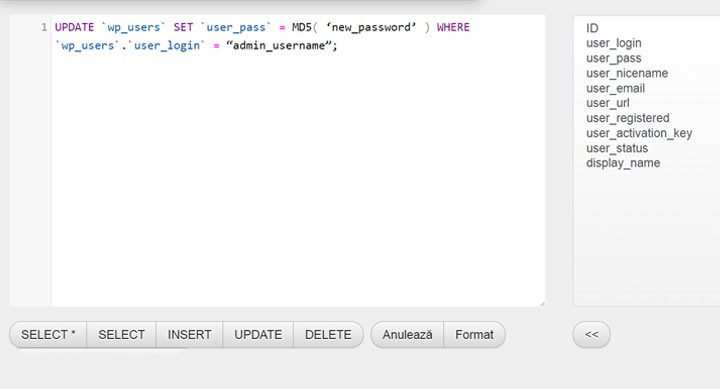The height and width of the screenshot is (389, 720).
Task: Click the << insert column button
Action: pos(591,335)
